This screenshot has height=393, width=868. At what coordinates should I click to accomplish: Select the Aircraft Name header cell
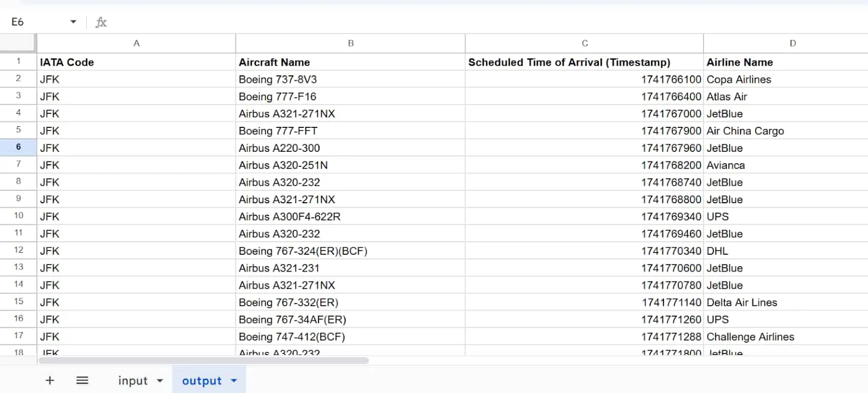pyautogui.click(x=350, y=62)
